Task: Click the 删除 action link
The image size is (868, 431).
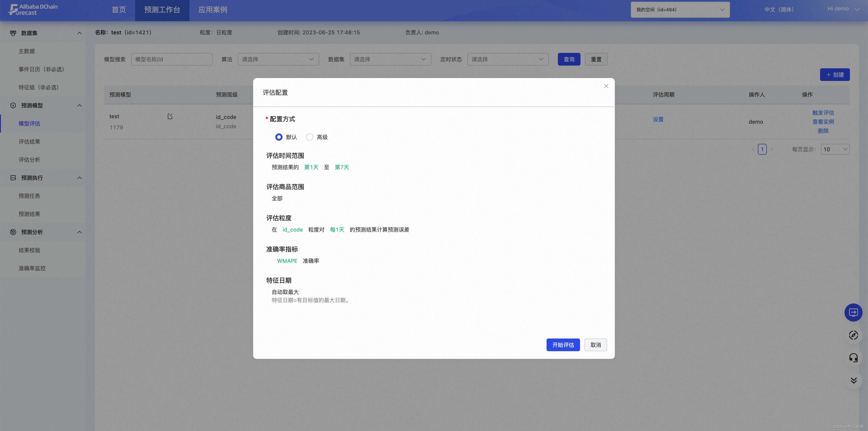Action: 823,131
